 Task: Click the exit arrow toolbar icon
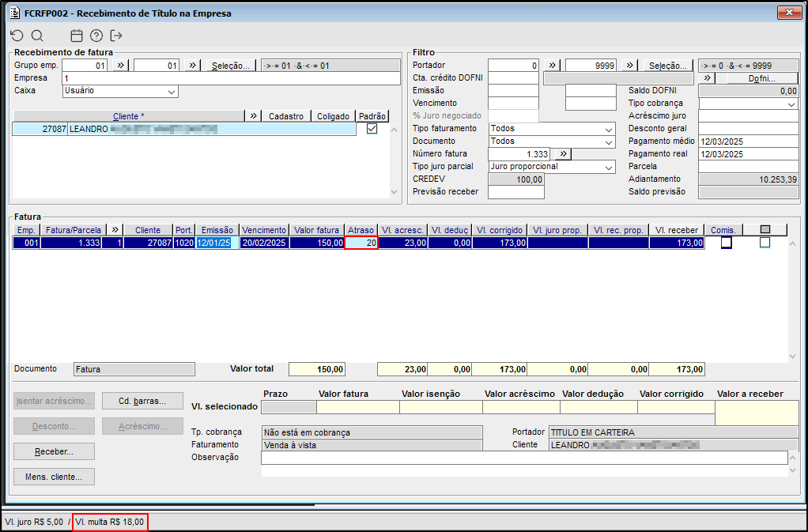click(116, 36)
